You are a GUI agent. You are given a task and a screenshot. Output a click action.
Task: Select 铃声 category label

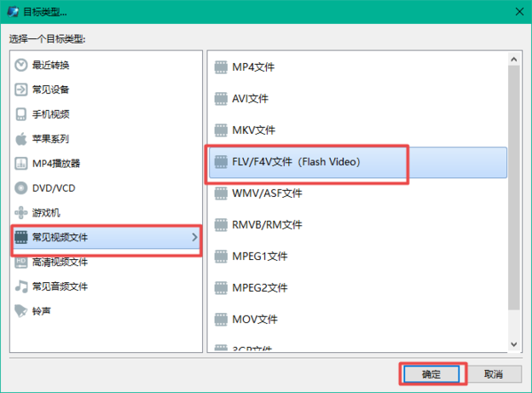coord(42,310)
